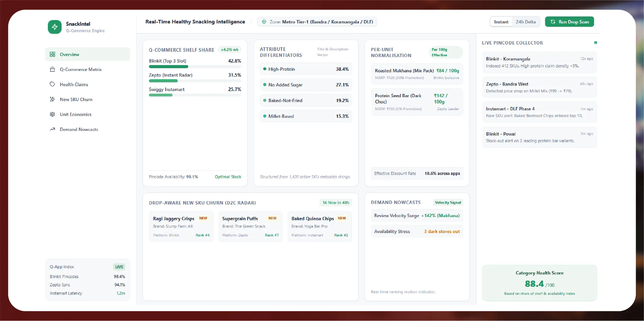Click the Optimal Stock status text
Screen dimensions: 644x321
228,177
